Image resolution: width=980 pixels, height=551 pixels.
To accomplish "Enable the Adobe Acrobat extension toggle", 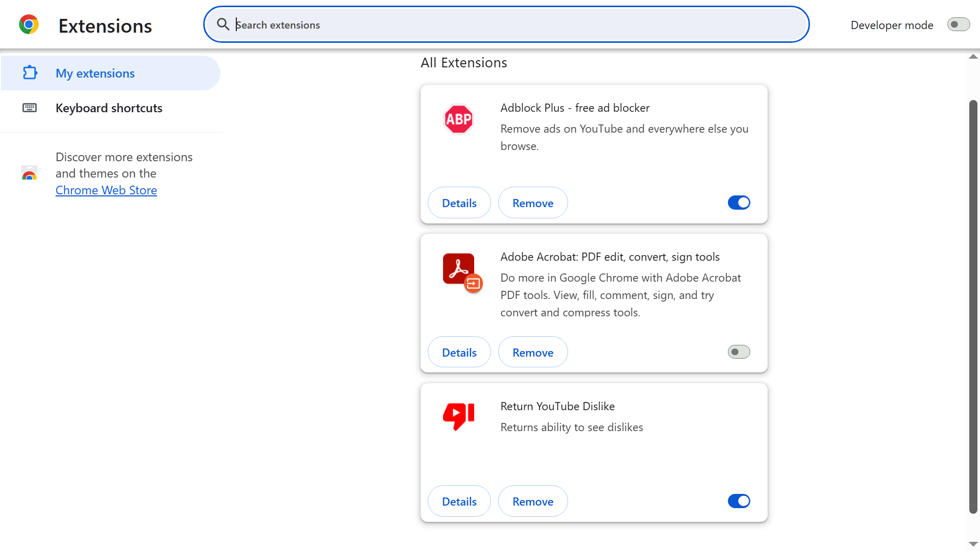I will pyautogui.click(x=739, y=352).
